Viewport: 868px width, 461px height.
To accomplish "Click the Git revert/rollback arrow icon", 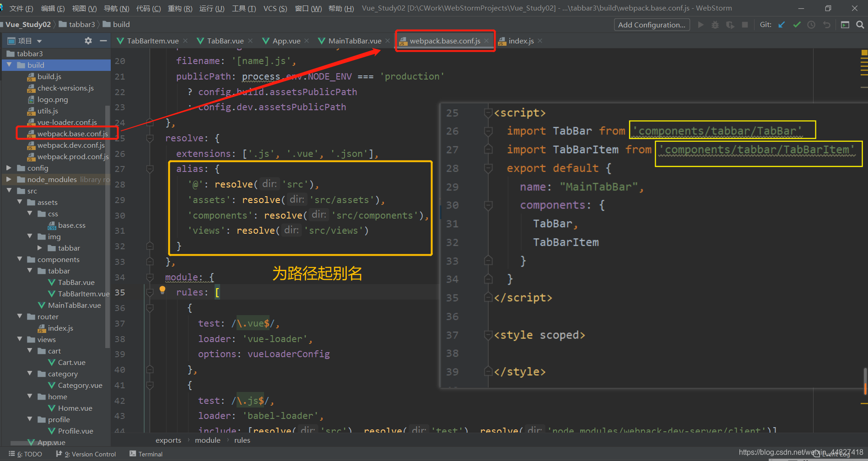I will point(826,25).
